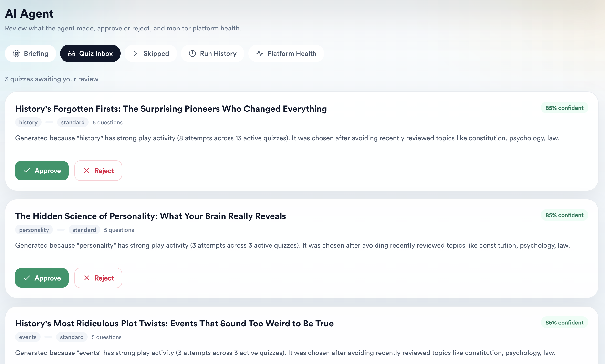Reject the Hidden Science of Personality quiz
Viewport: 605px width, 364px height.
(x=98, y=278)
